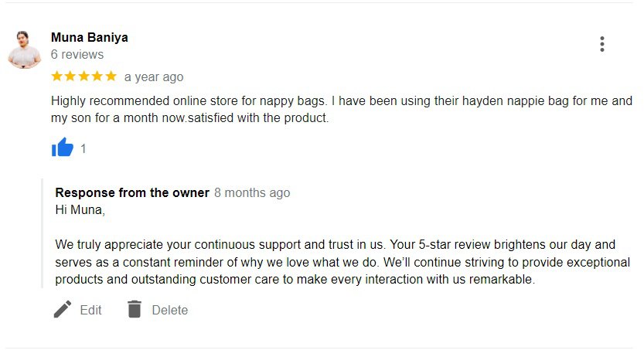This screenshot has height=350, width=644.
Task: Click the first yellow rating star
Action: (57, 76)
